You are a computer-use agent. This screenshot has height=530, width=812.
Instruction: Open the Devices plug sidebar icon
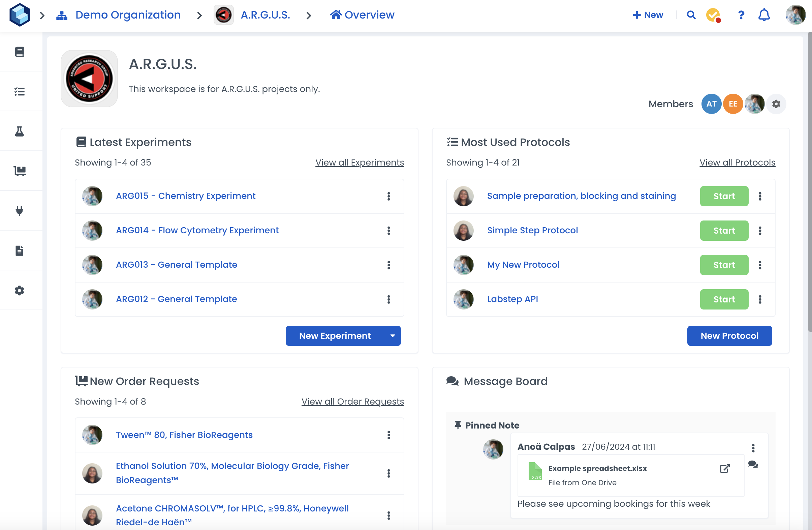[x=20, y=211]
